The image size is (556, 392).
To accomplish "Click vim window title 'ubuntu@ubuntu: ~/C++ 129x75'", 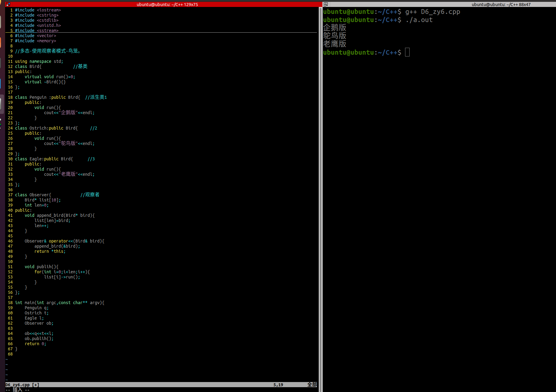I will [x=167, y=4].
